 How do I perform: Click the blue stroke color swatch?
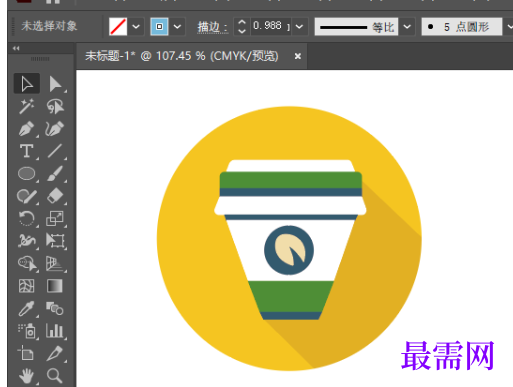[159, 26]
